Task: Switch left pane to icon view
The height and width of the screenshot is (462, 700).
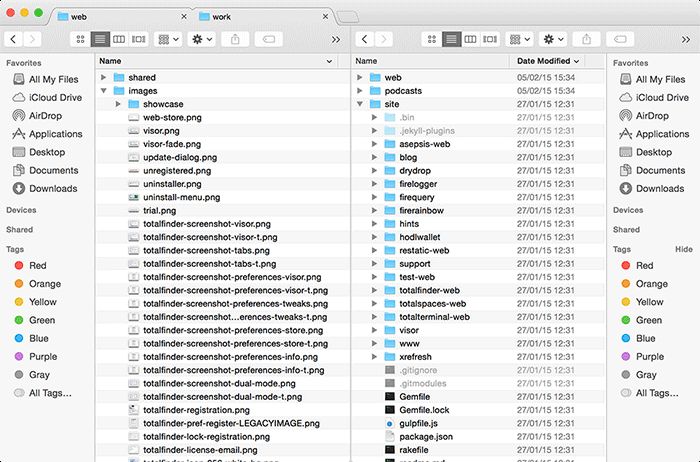Action: [x=80, y=39]
